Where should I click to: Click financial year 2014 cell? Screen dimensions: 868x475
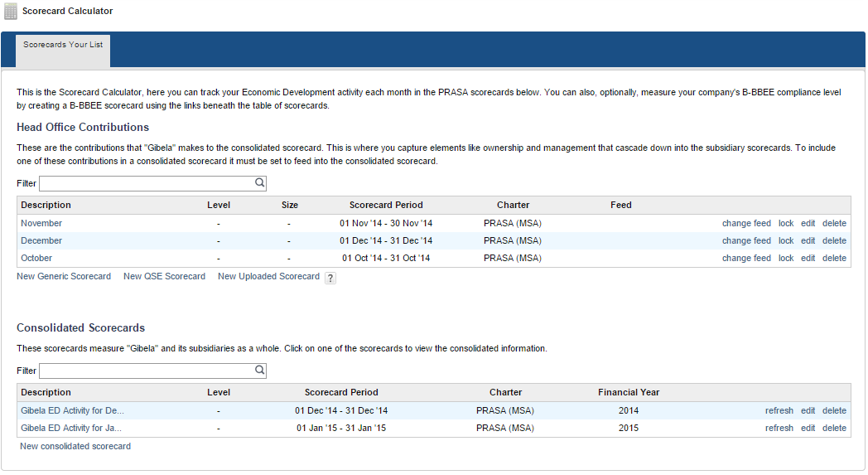(629, 410)
